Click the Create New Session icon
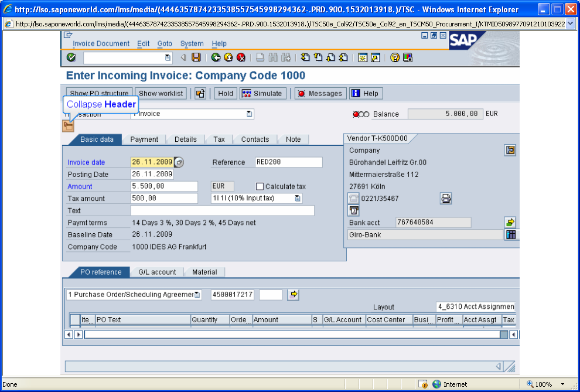Image resolution: width=580 pixels, height=392 pixels. [x=363, y=57]
